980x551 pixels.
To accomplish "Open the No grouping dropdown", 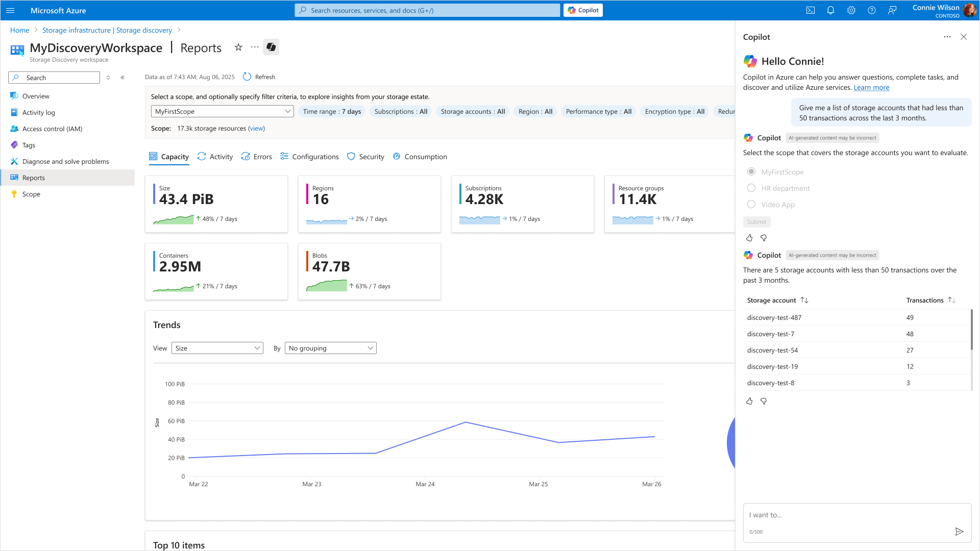I will [330, 348].
